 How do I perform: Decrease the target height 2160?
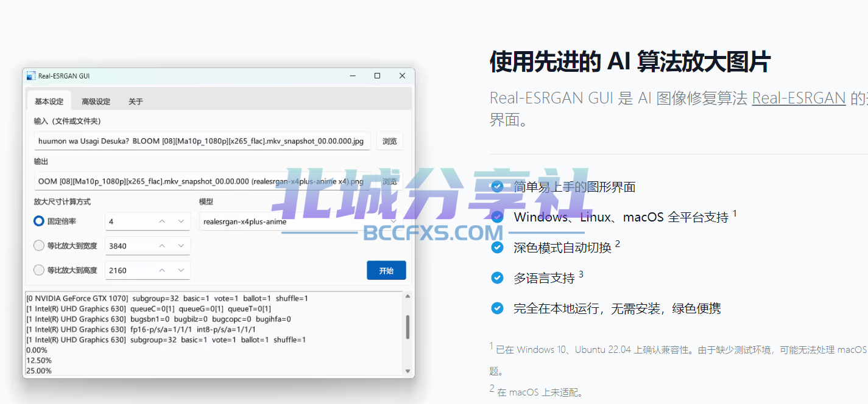click(x=181, y=270)
